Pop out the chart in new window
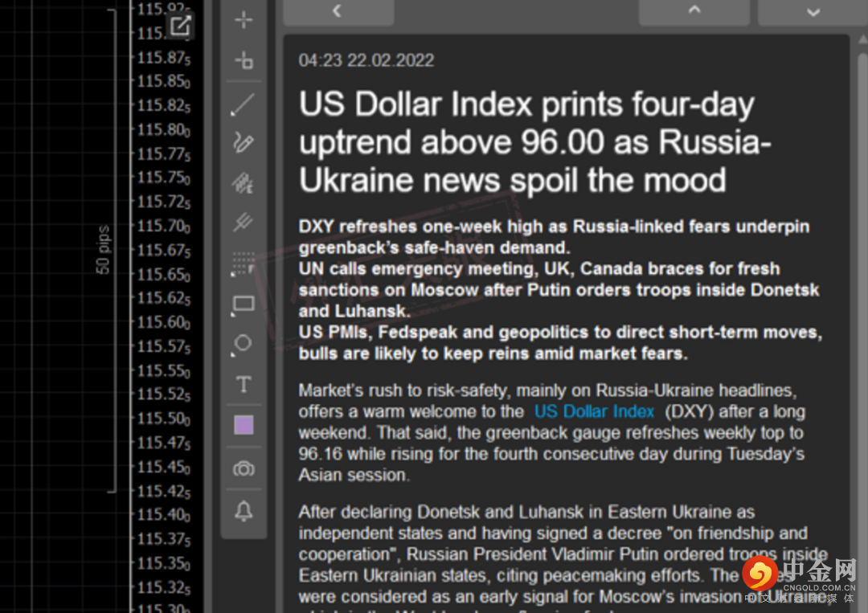Screen dimensions: 868x613 click(180, 26)
